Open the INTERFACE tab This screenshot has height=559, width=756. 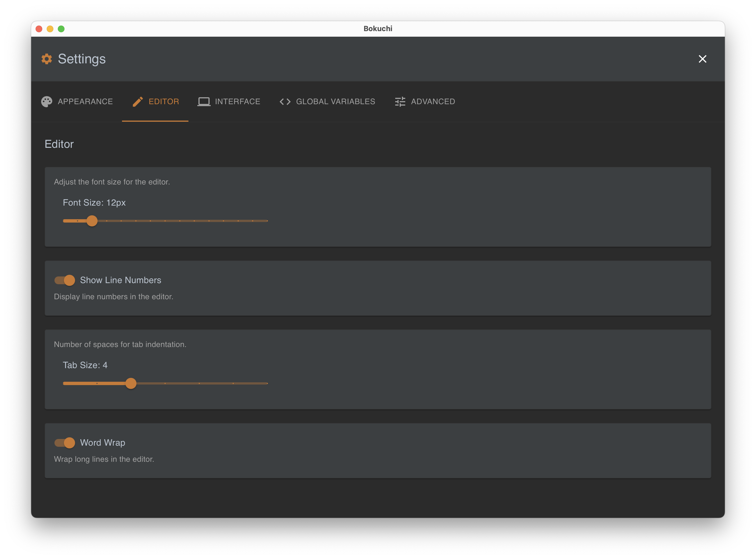237,101
